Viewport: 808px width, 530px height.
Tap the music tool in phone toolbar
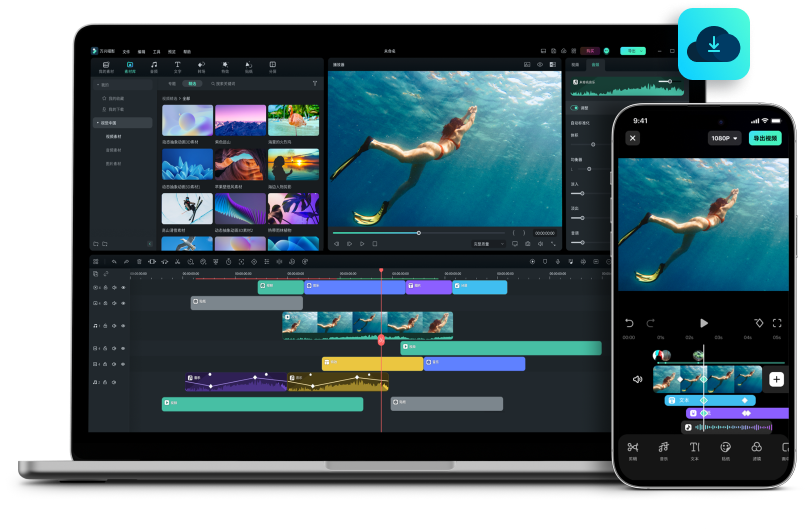pyautogui.click(x=663, y=448)
